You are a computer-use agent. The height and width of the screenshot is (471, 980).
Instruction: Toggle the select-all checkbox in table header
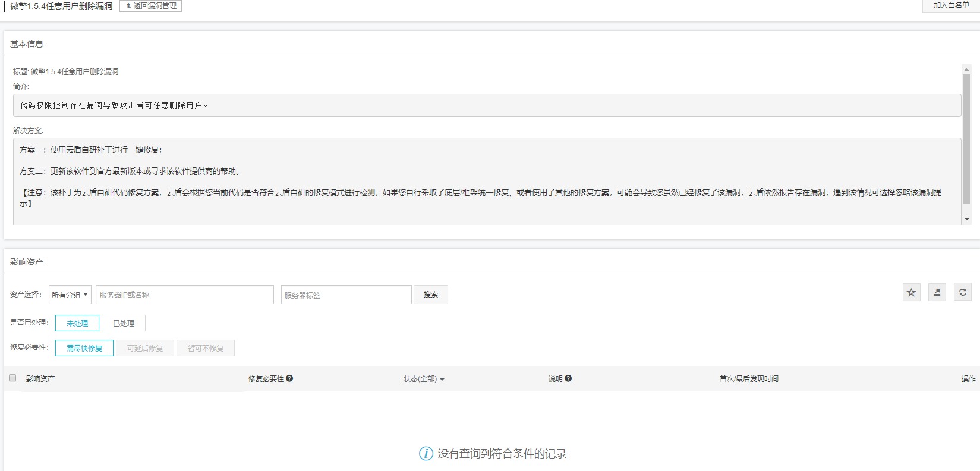tap(12, 378)
